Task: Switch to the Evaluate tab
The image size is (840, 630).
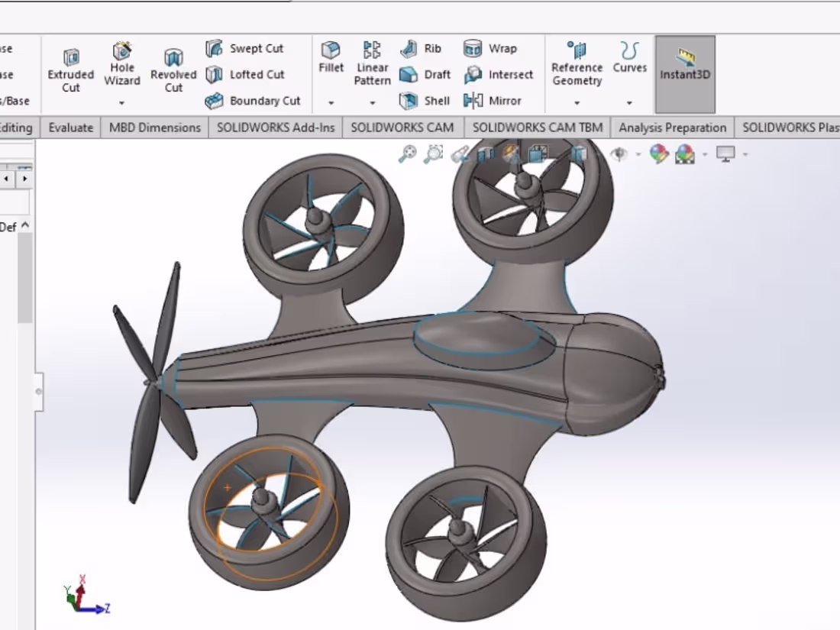Action: pos(70,128)
